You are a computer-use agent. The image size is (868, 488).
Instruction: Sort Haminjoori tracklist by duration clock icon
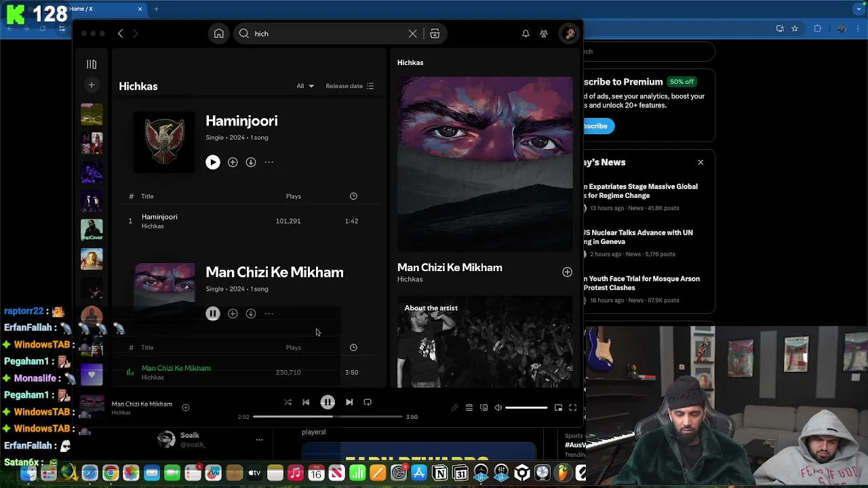click(x=353, y=196)
